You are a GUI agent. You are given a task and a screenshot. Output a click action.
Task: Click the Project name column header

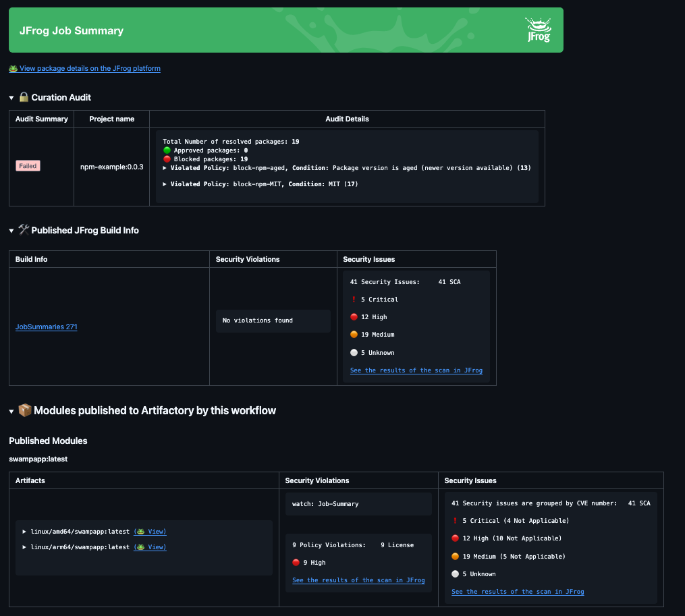112,119
